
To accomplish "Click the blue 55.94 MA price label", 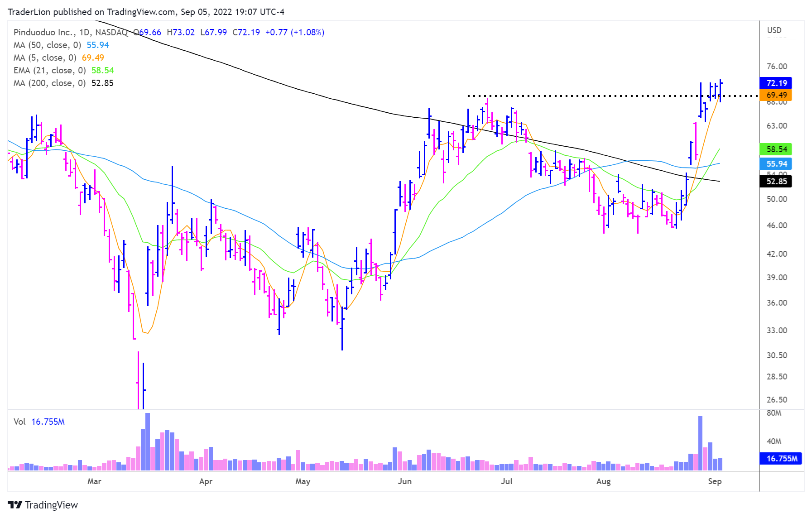I will [776, 164].
